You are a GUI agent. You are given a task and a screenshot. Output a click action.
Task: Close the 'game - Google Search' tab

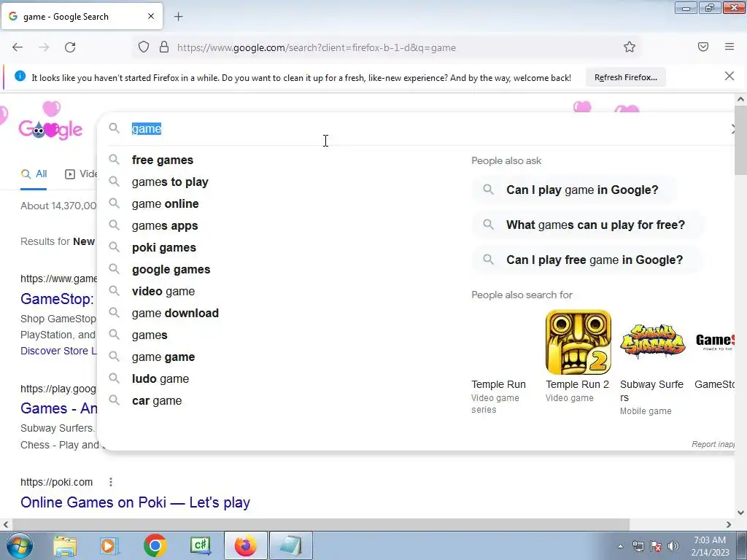pos(151,16)
